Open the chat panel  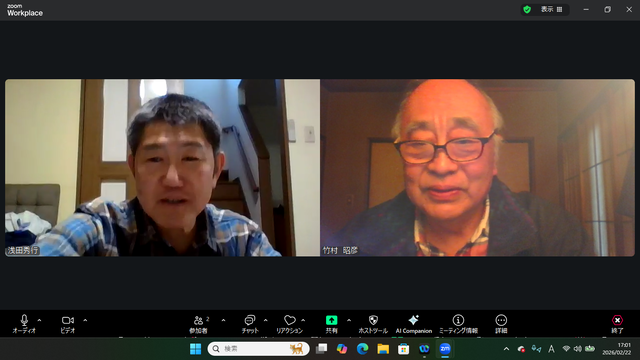click(x=250, y=324)
